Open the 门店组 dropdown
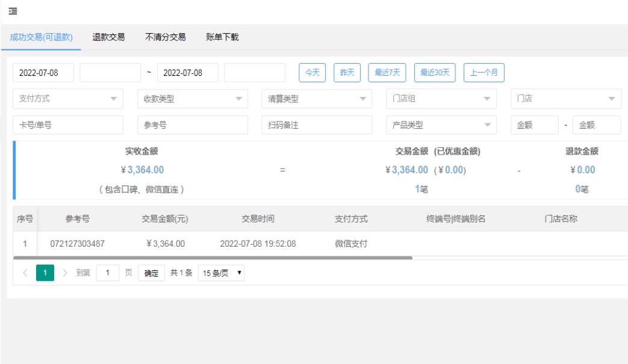 (x=441, y=99)
